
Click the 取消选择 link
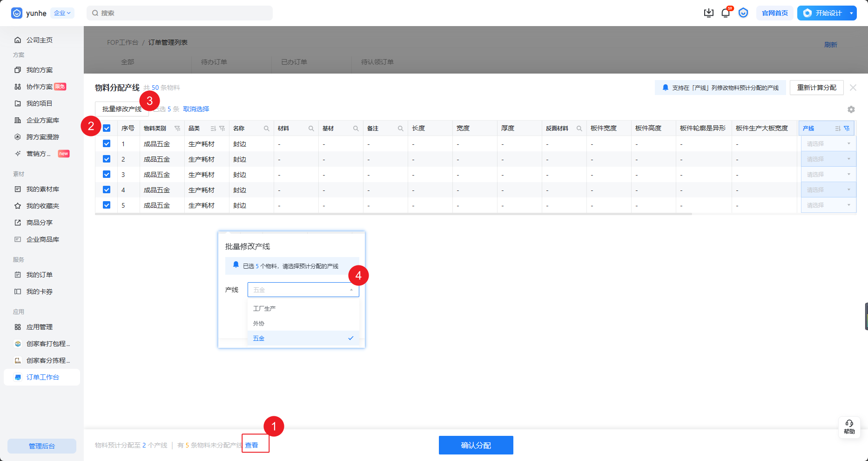(x=196, y=109)
